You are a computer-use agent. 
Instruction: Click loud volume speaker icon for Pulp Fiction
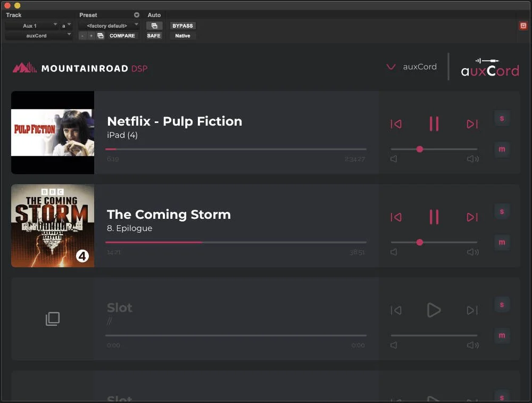(x=472, y=159)
